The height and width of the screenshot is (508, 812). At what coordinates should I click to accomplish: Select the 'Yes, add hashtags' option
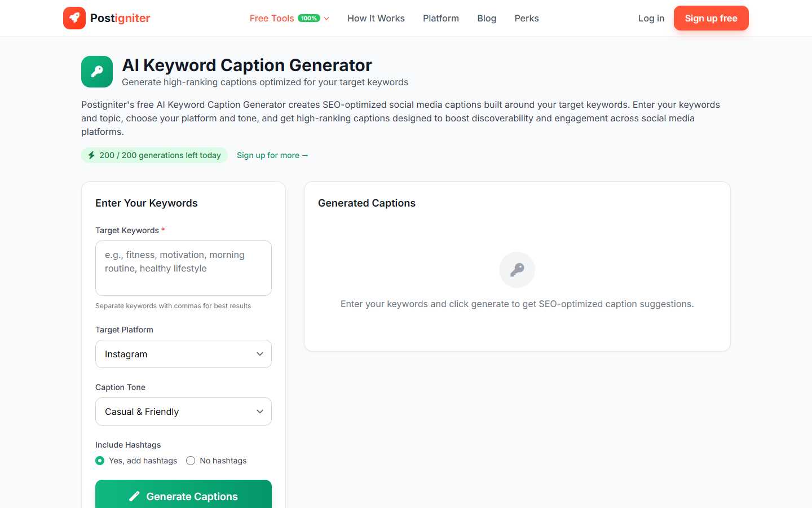[x=100, y=461]
